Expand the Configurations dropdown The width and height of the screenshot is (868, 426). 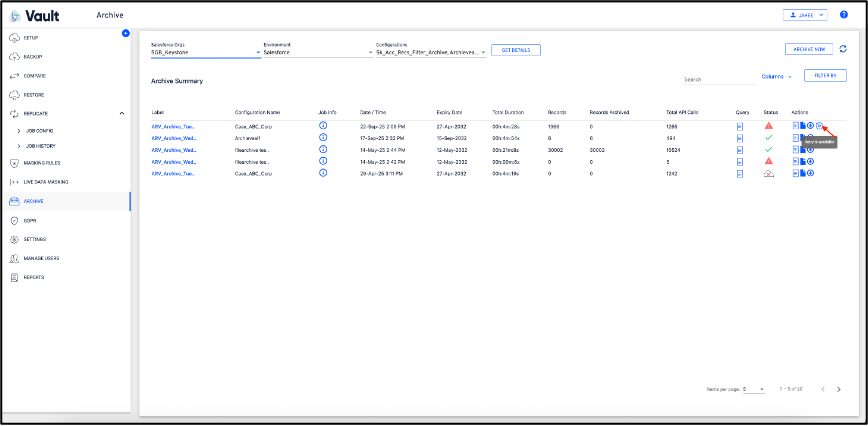(x=431, y=52)
